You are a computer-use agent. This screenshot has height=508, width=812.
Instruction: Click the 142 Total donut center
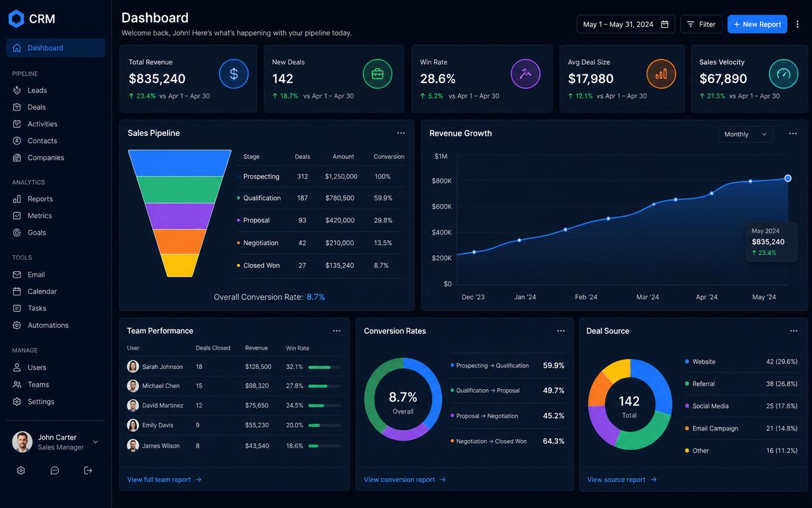[629, 406]
